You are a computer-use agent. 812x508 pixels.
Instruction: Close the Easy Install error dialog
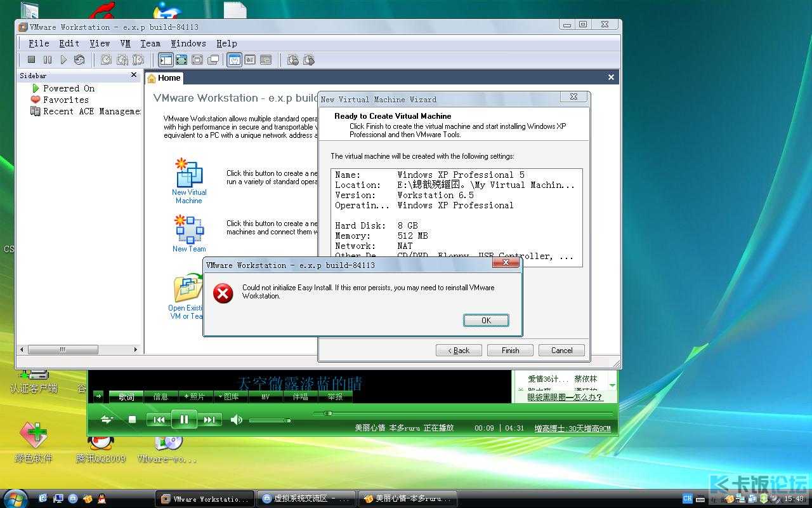click(x=506, y=262)
